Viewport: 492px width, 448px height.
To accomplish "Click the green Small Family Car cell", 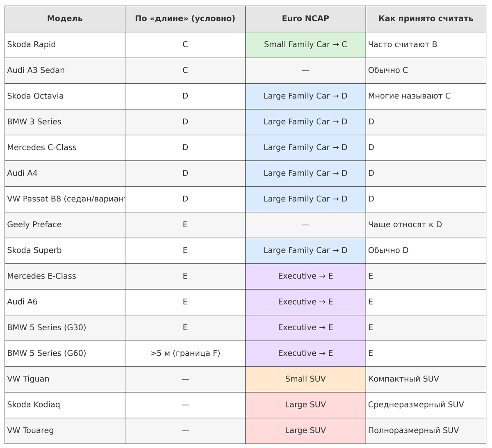I will click(305, 45).
